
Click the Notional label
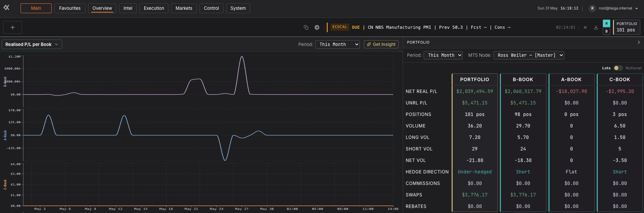click(x=633, y=68)
